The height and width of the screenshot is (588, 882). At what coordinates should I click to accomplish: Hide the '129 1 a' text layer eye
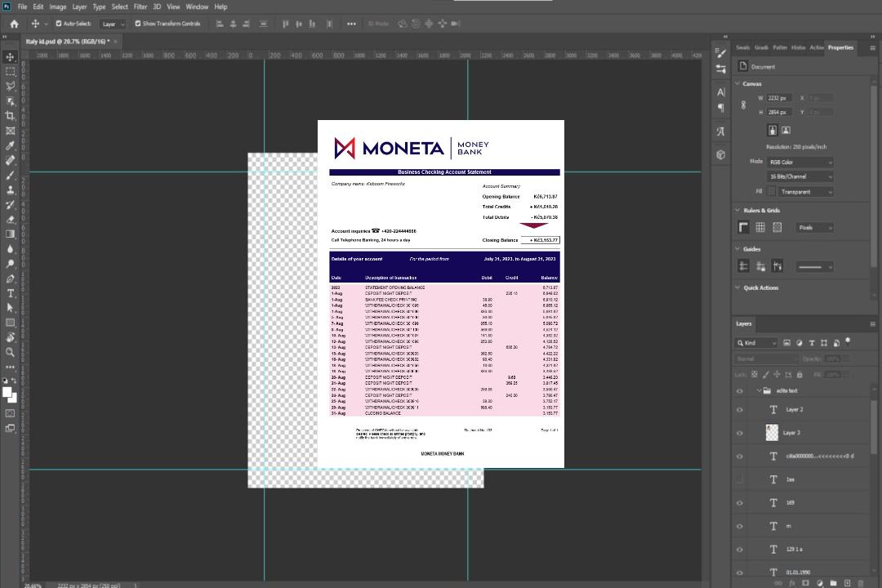pyautogui.click(x=740, y=550)
